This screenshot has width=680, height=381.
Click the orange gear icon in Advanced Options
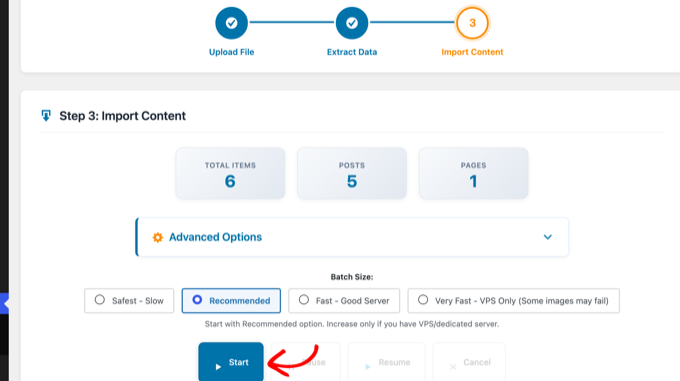point(158,237)
